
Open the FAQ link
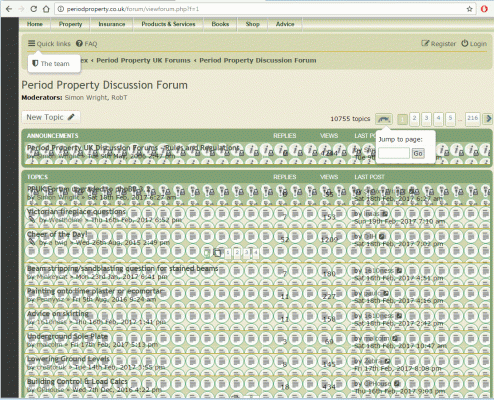[87, 44]
